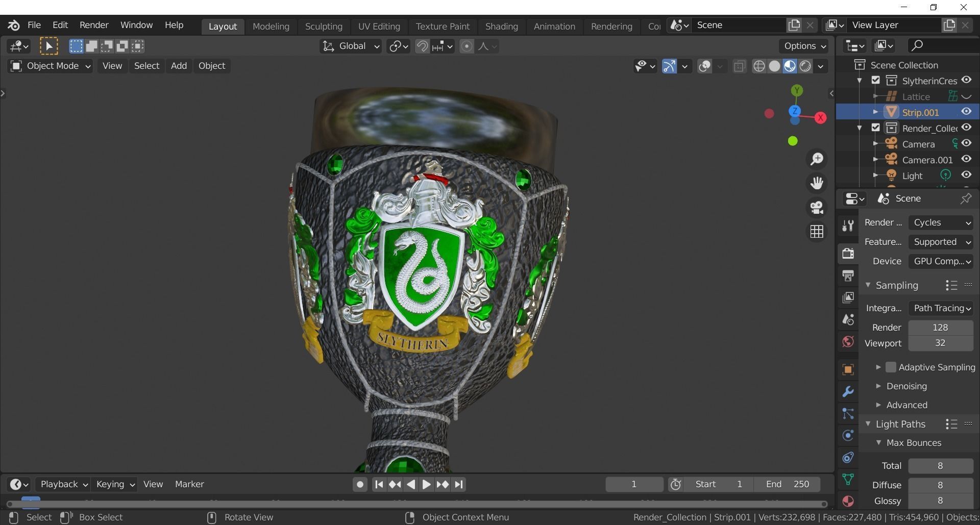
Task: Open the Output properties tab
Action: pyautogui.click(x=848, y=276)
